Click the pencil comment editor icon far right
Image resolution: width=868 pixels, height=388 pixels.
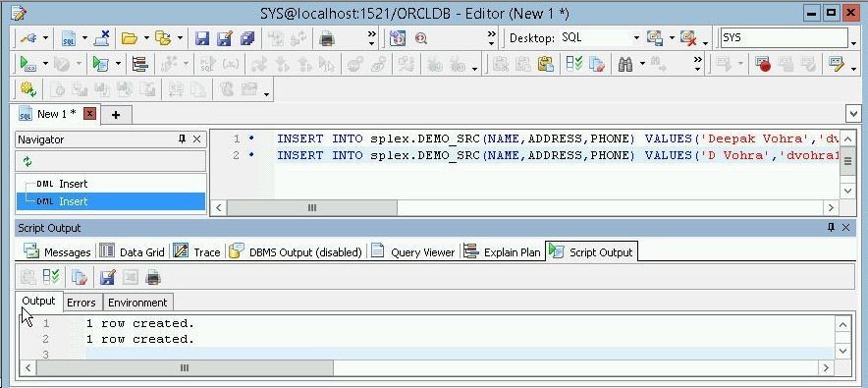click(836, 64)
